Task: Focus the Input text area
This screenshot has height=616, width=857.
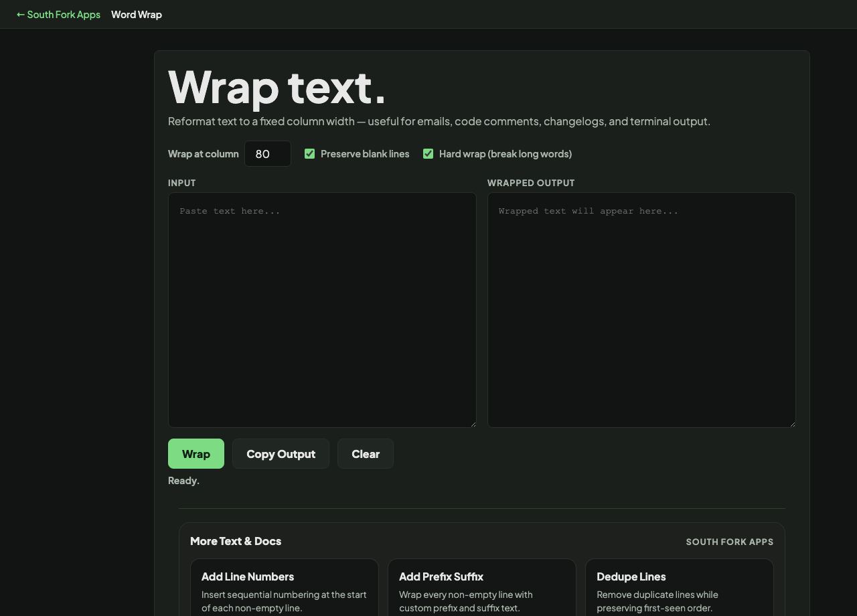Action: tap(322, 310)
